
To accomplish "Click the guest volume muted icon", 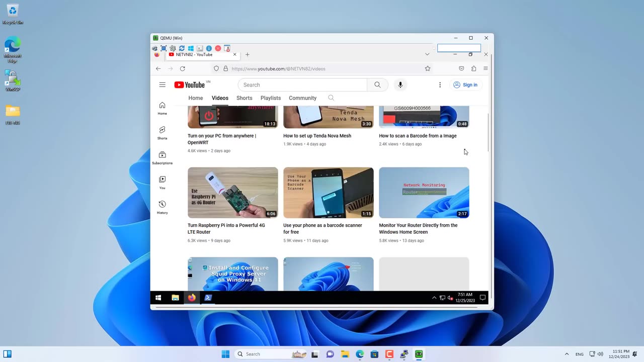I will point(450,298).
